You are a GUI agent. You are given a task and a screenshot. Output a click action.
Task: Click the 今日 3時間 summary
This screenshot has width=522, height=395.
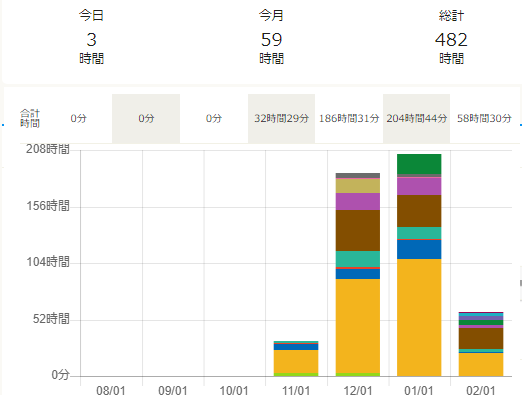coord(91,37)
